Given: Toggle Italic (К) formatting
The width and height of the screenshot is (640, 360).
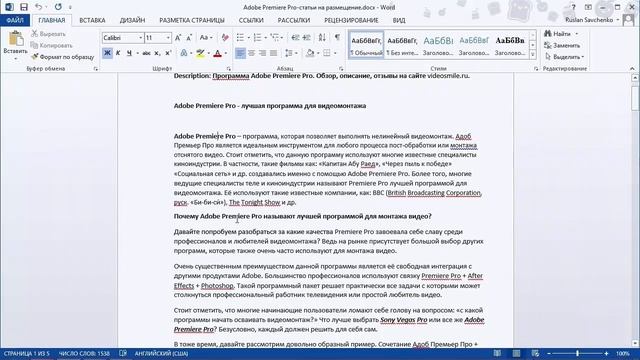Looking at the screenshot, I should click(x=118, y=53).
